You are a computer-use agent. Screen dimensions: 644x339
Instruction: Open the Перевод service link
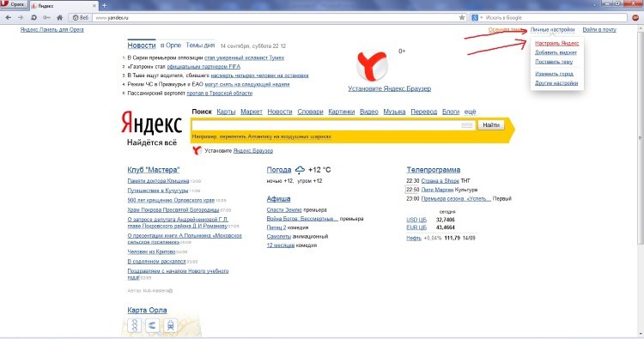pyautogui.click(x=424, y=112)
